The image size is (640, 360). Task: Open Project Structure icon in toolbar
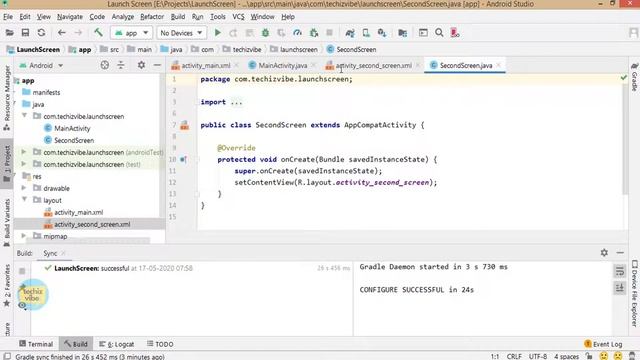[x=402, y=33]
